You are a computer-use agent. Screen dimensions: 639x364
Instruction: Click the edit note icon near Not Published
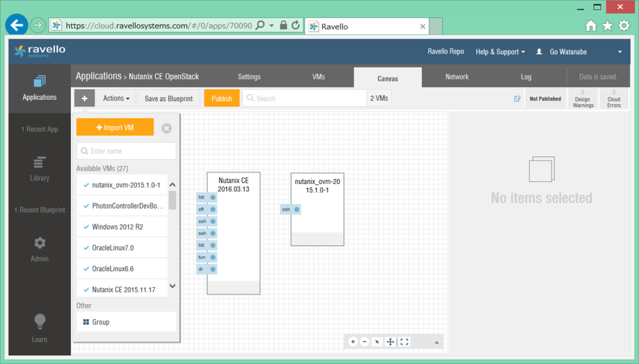click(517, 98)
